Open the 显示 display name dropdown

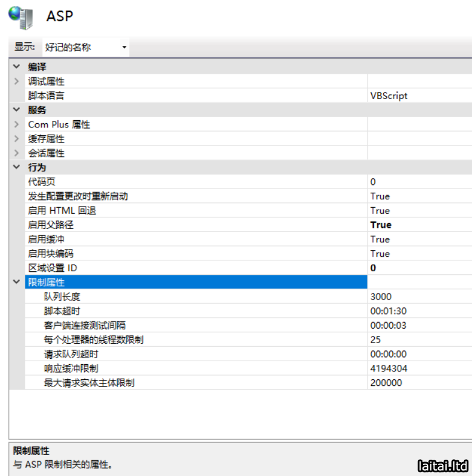86,47
